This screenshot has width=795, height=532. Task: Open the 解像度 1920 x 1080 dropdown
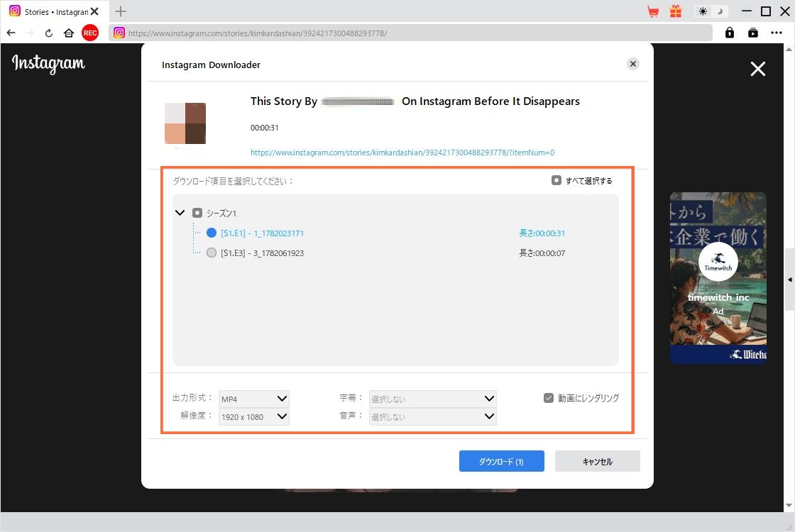254,416
